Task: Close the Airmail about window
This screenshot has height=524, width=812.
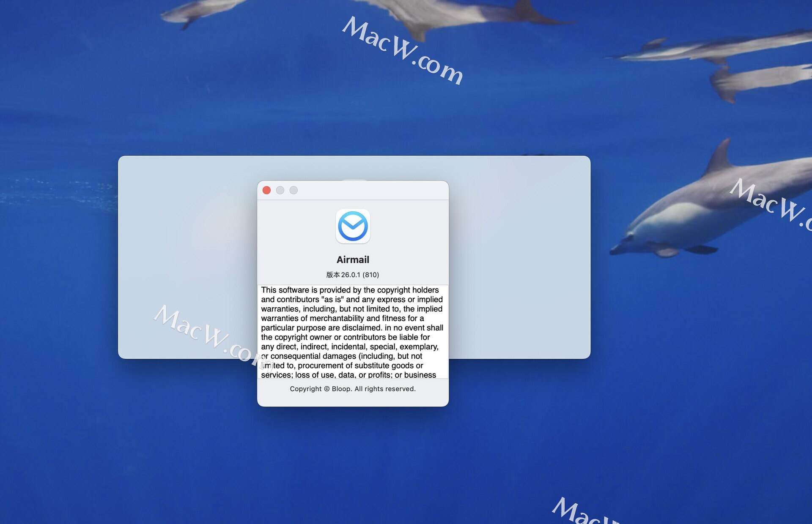Action: pos(266,190)
